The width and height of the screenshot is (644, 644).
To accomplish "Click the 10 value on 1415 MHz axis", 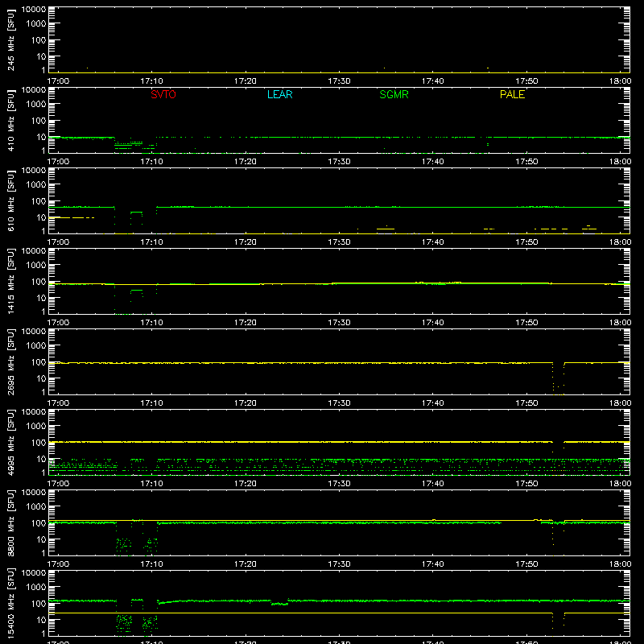I will 41,298.
